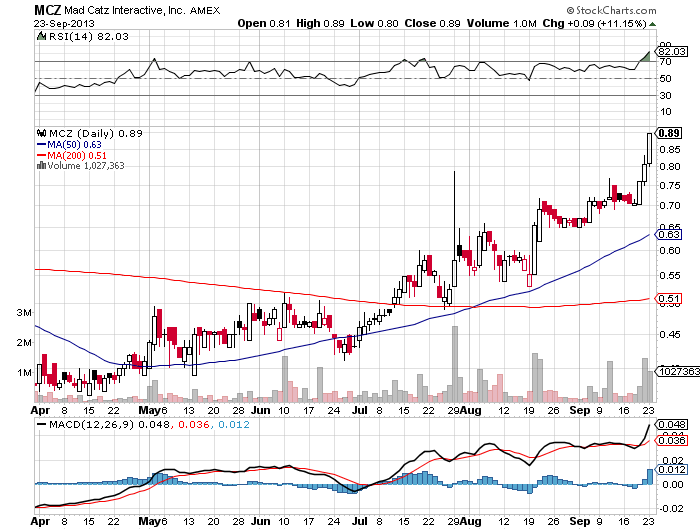Click the 0.012 MACD histogram value tag
The width and height of the screenshot is (700, 530).
click(671, 469)
